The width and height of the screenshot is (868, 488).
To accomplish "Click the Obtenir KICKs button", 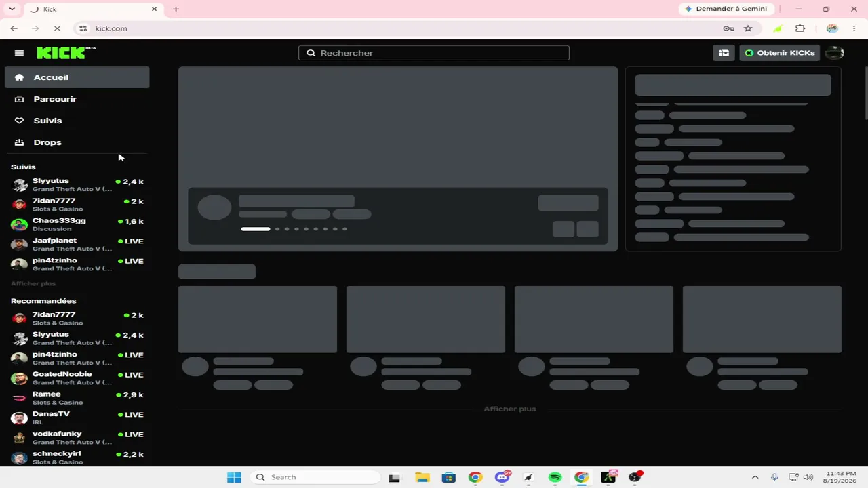I will click(x=780, y=53).
